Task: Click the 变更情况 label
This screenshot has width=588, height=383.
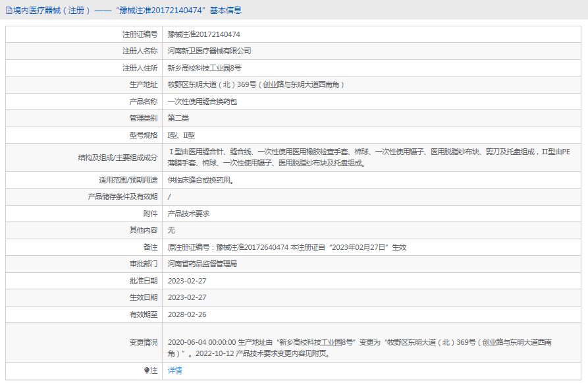Action: pyautogui.click(x=144, y=342)
